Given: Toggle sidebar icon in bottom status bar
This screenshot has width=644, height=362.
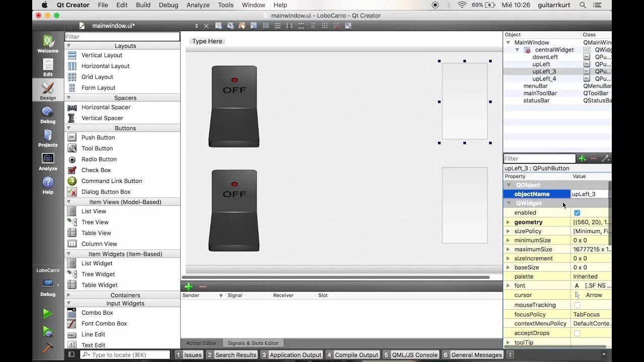Looking at the screenshot, I should 71,354.
